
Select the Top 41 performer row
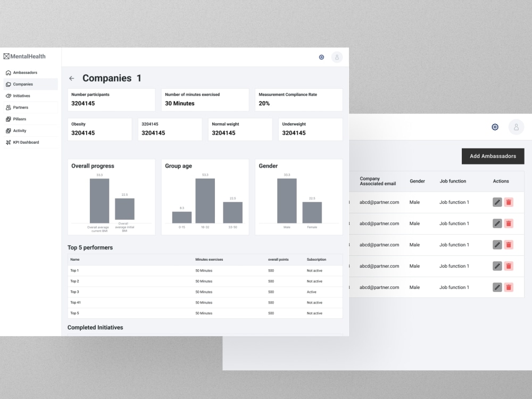205,303
